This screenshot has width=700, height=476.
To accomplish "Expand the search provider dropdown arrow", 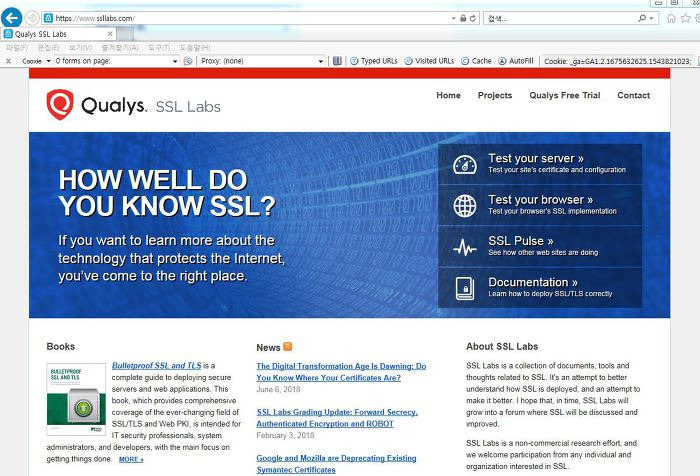I will [651, 18].
